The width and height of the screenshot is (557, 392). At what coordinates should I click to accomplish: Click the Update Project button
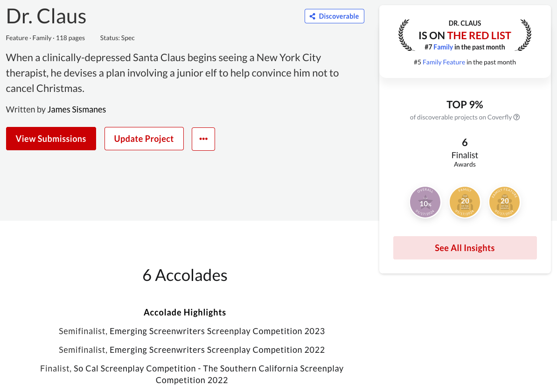(144, 139)
